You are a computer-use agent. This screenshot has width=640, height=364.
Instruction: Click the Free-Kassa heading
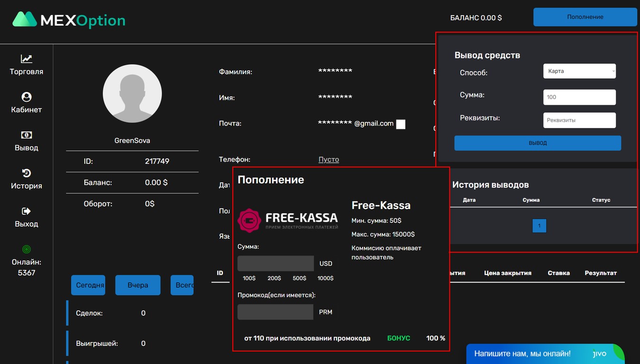(x=381, y=205)
